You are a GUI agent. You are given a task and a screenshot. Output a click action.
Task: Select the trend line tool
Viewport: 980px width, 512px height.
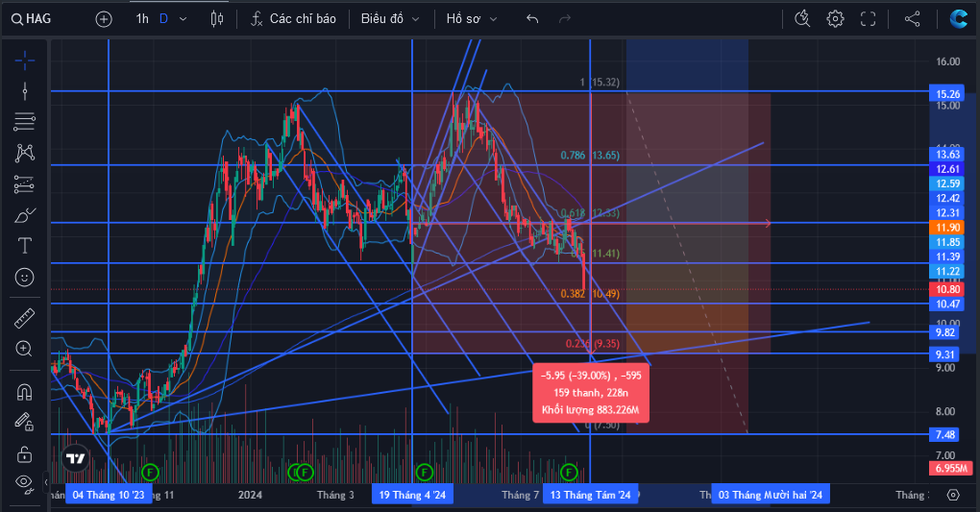(x=24, y=91)
